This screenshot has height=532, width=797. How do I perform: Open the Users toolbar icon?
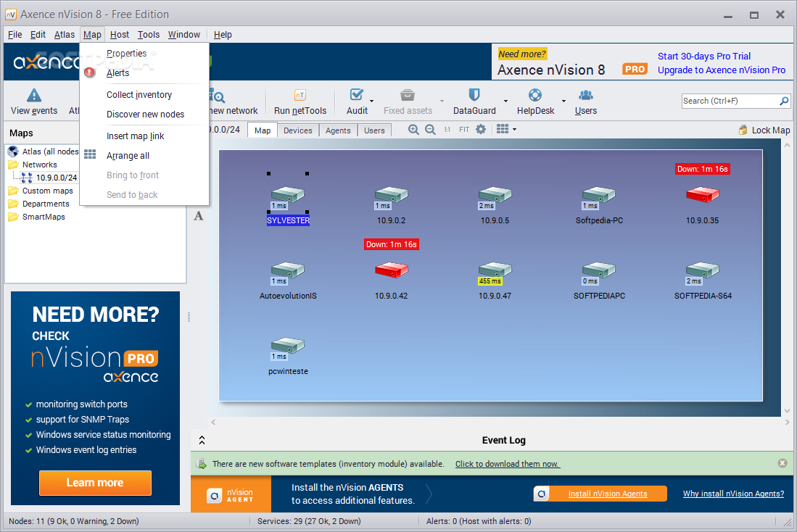coord(585,101)
